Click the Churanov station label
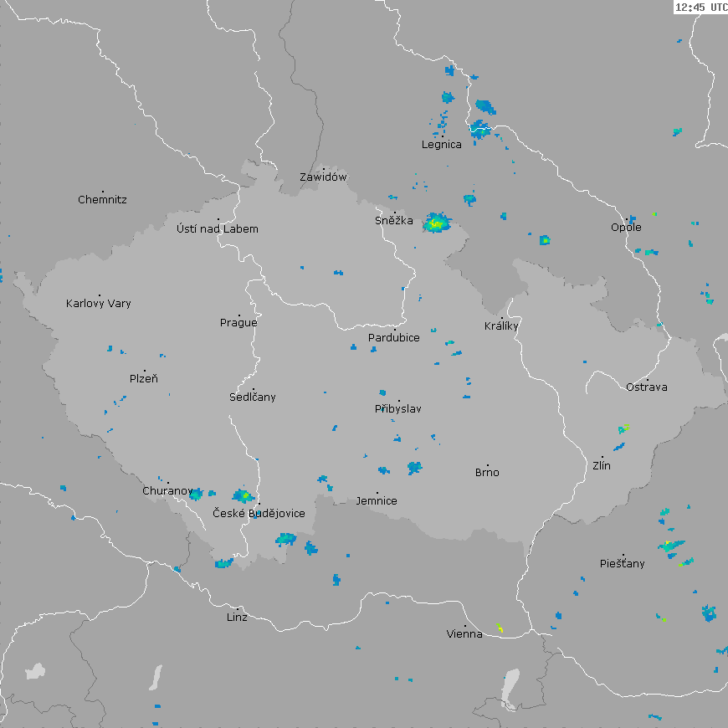Screen dimensions: 728x728 pos(167,491)
